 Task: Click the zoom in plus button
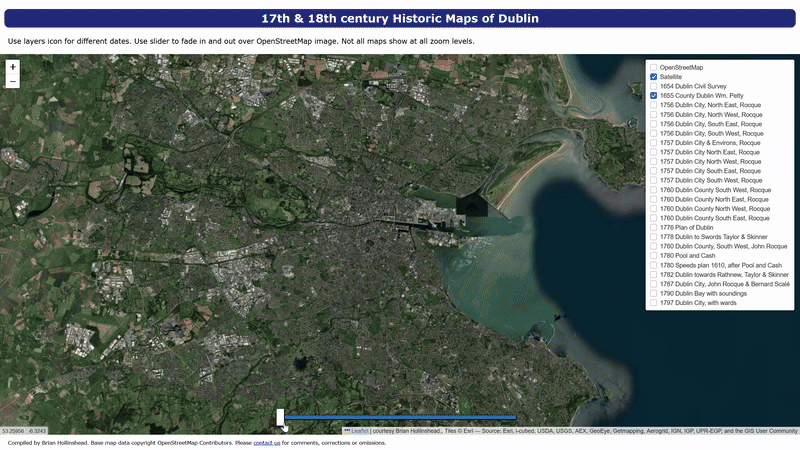[x=12, y=66]
